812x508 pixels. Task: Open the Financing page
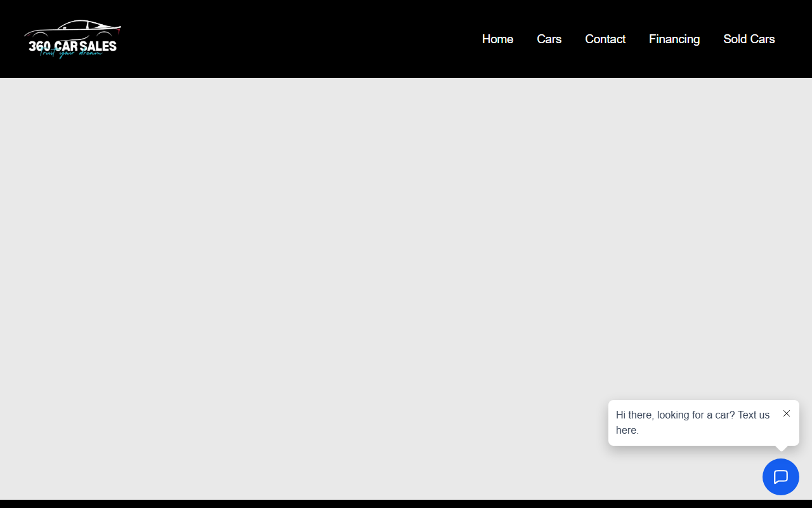(674, 39)
